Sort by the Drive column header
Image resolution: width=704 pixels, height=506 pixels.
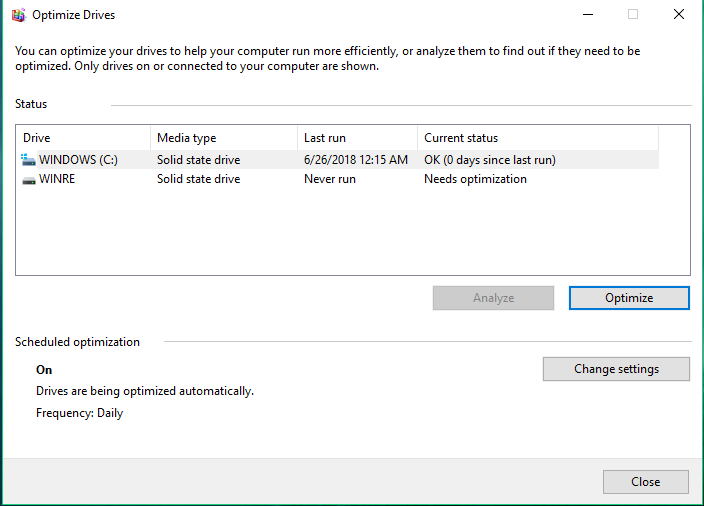84,138
